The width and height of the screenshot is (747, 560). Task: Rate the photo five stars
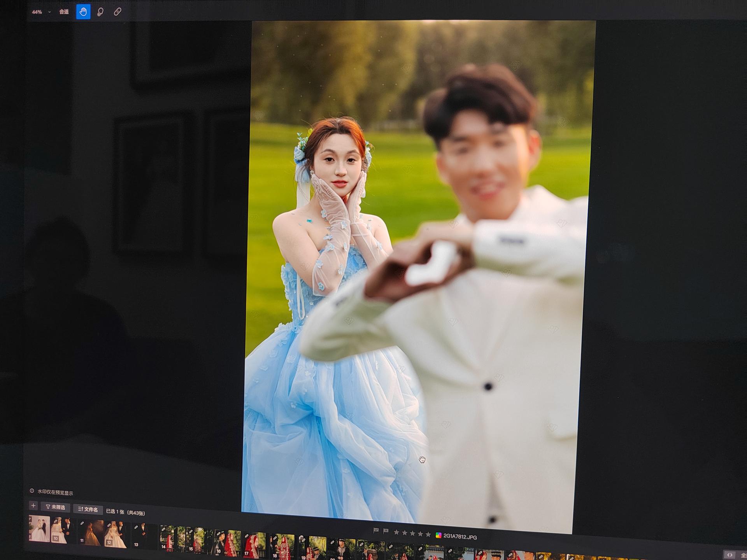click(428, 534)
